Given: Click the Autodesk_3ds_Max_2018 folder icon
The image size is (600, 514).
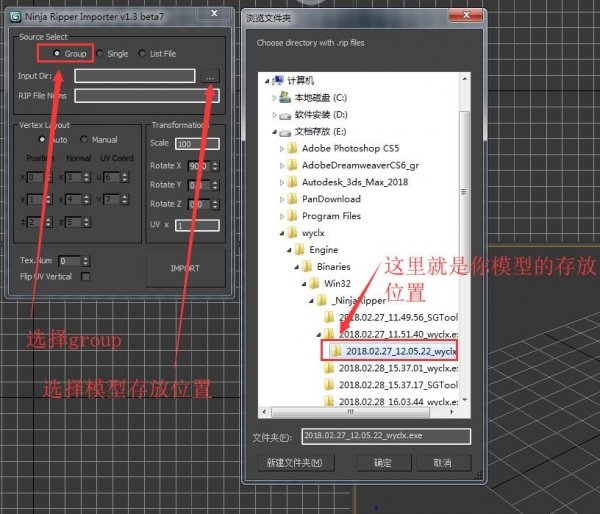Looking at the screenshot, I should pos(292,182).
